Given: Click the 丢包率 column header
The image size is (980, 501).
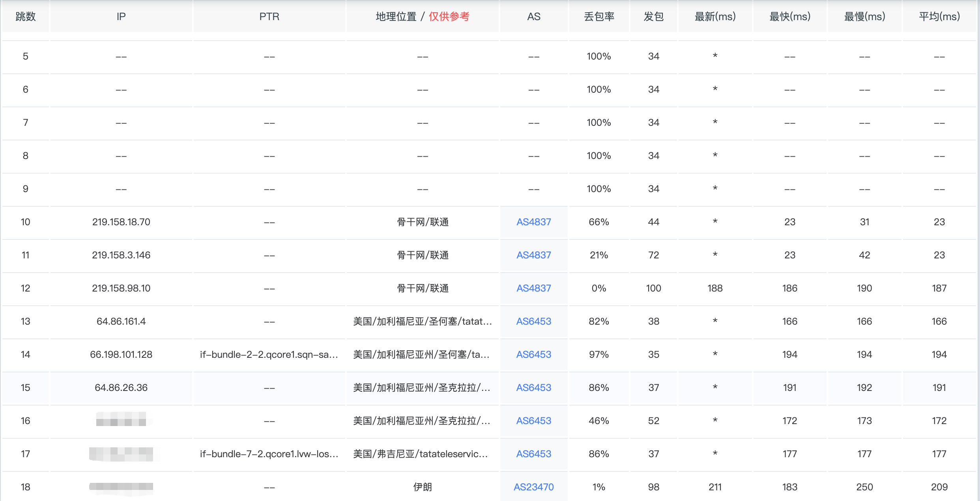Looking at the screenshot, I should [599, 17].
